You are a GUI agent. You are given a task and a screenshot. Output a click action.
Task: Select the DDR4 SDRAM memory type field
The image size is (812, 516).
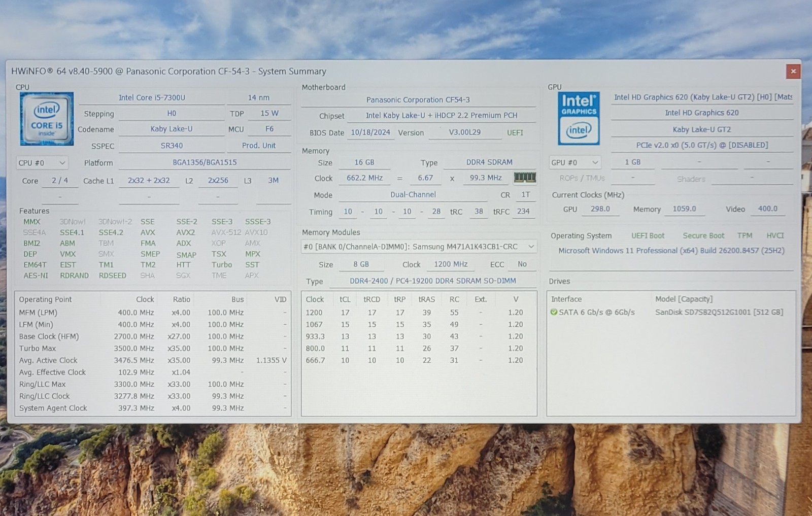(490, 162)
